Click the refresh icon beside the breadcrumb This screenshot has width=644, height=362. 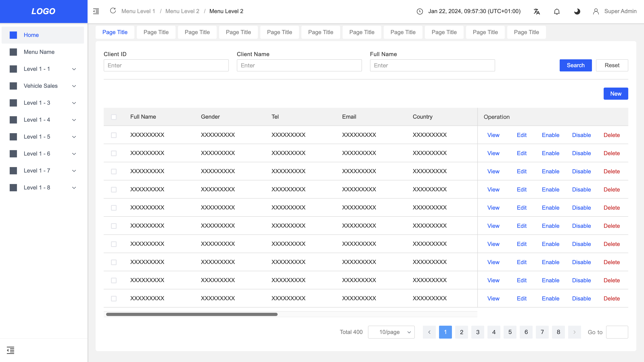(113, 11)
